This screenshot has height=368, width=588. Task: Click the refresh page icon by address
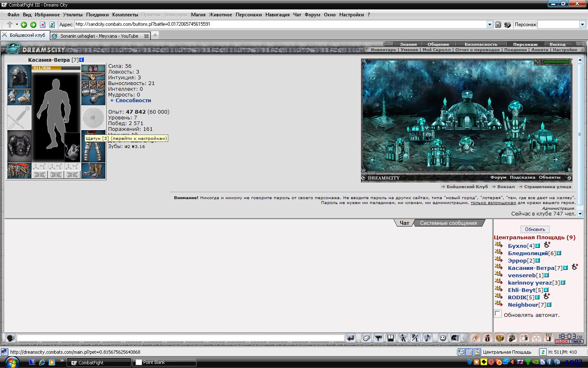pos(52,25)
